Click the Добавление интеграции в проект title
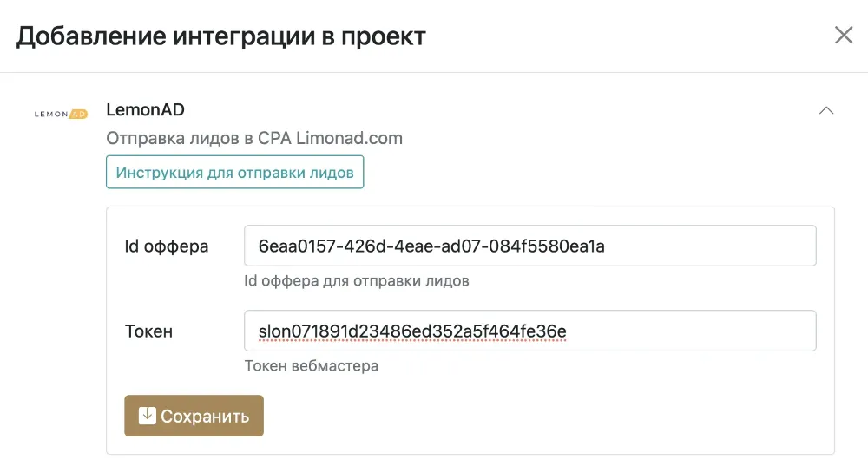 [x=220, y=36]
